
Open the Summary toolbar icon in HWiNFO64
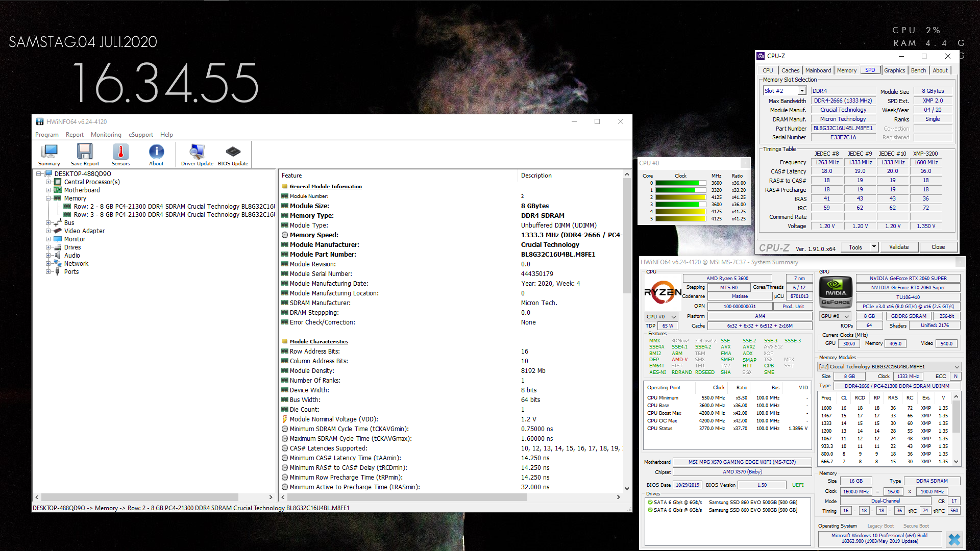tap(50, 155)
